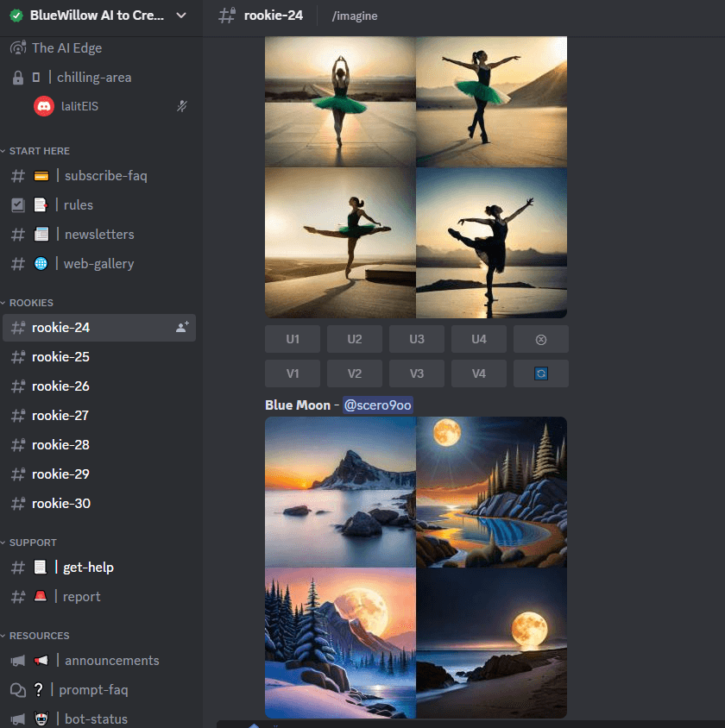Click the rookie-24 channel header hash icon
The width and height of the screenshot is (725, 728).
[x=227, y=16]
